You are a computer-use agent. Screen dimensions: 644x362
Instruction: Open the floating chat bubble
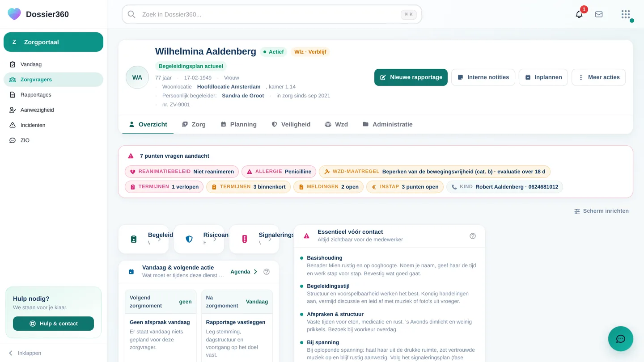(621, 339)
